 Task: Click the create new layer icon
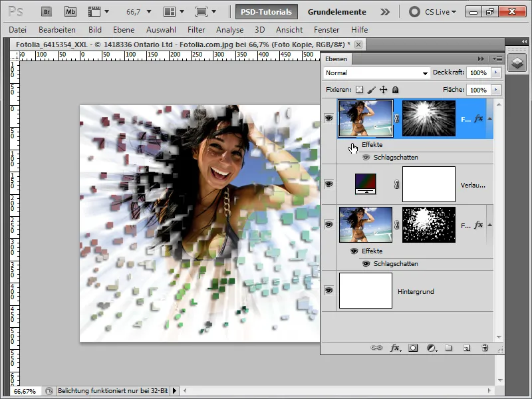[x=467, y=348]
